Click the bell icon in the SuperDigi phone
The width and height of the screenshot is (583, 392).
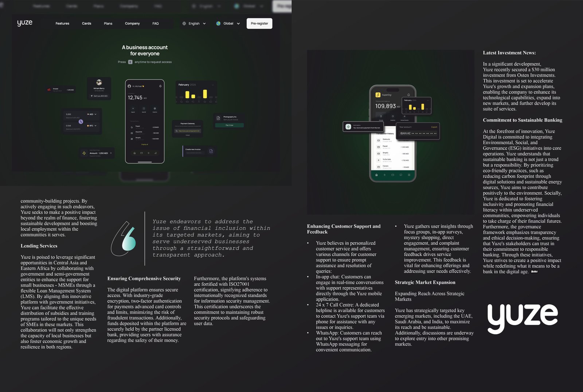click(408, 95)
